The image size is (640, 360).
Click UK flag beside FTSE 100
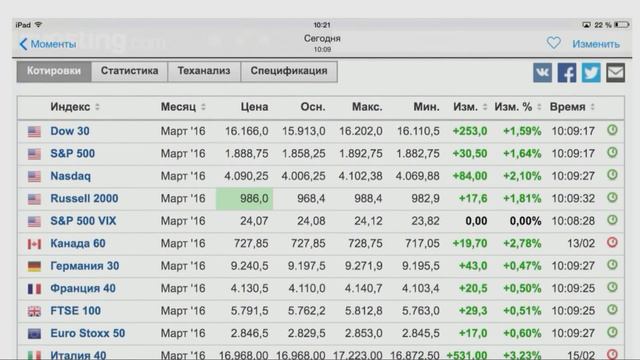coord(34,311)
